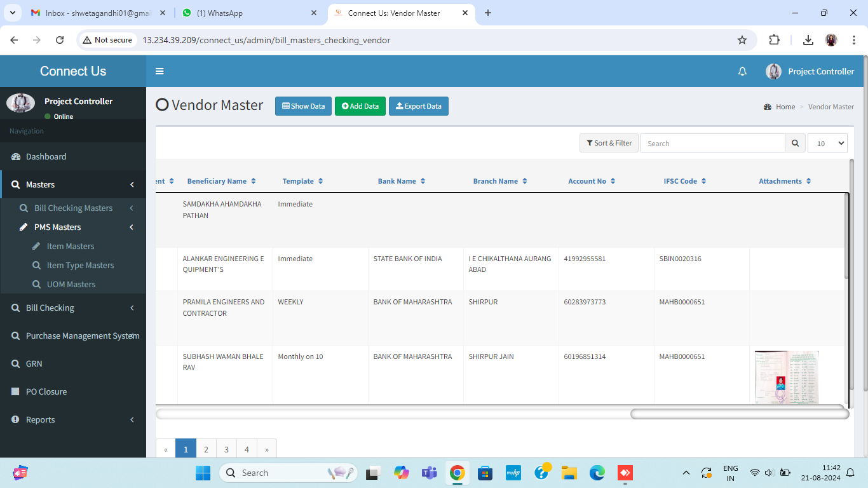This screenshot has height=488, width=868.
Task: Open browser extensions puzzle icon
Action: click(x=774, y=40)
